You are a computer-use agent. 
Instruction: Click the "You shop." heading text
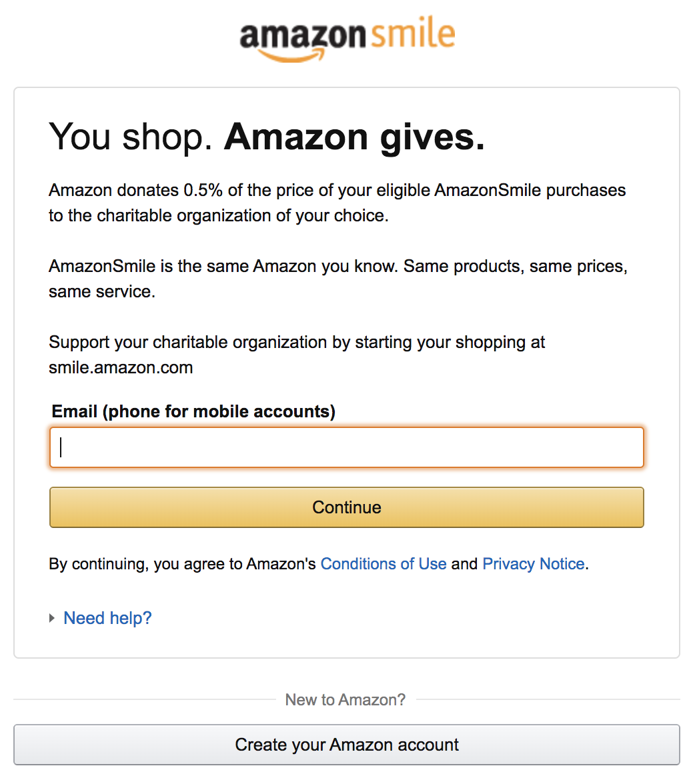(x=131, y=137)
